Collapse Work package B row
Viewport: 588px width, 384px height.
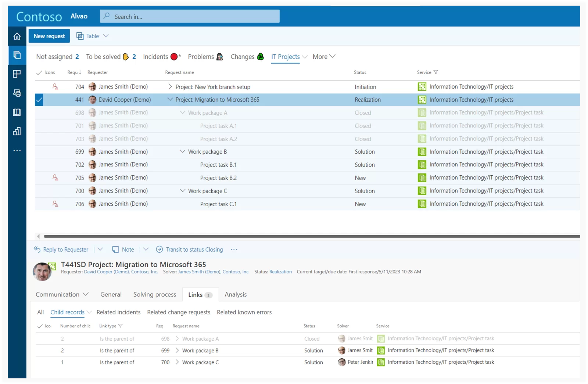182,151
